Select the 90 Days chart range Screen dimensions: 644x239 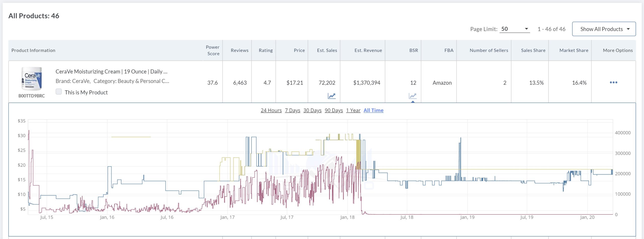click(334, 110)
